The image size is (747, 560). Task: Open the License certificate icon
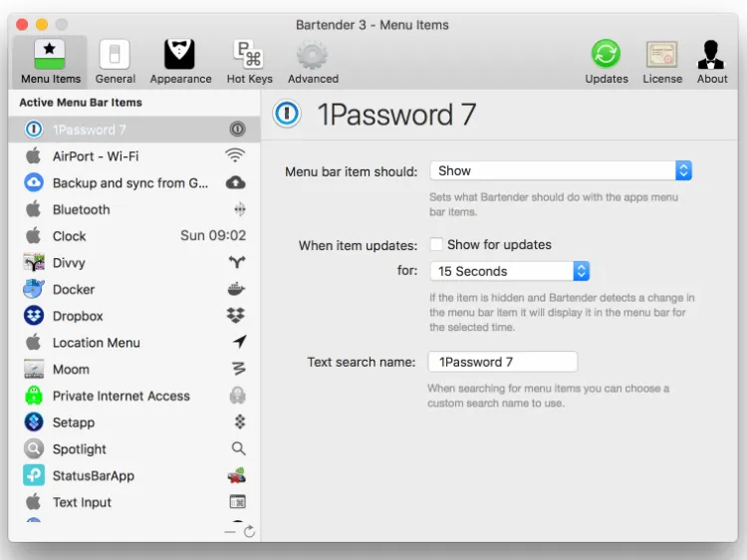coord(661,55)
